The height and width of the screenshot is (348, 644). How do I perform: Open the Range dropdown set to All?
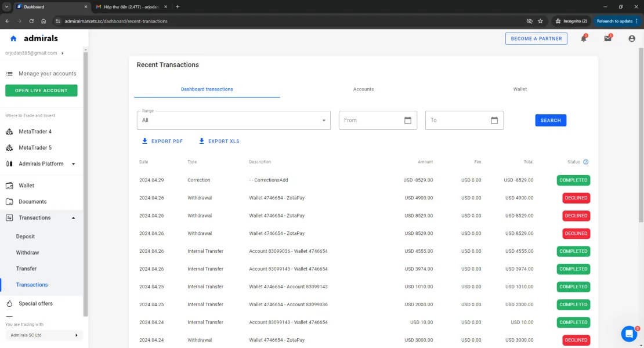tap(234, 120)
